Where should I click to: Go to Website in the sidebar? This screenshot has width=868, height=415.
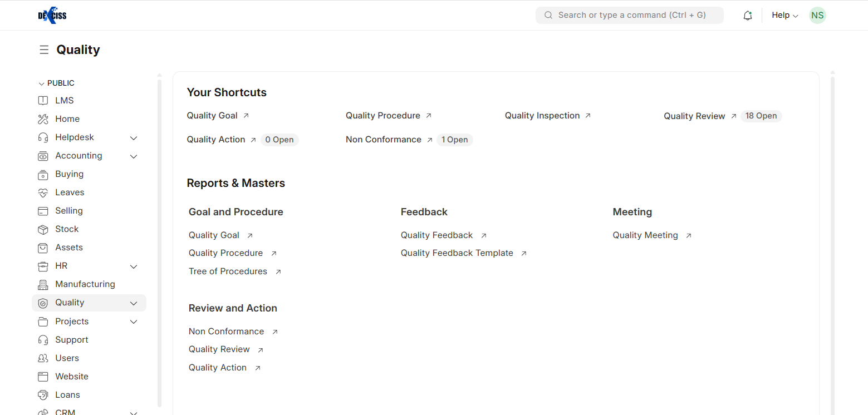(x=71, y=377)
